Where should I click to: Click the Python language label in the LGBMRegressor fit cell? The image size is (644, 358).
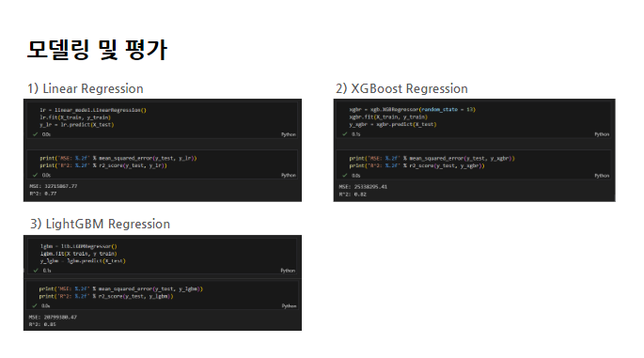288,270
